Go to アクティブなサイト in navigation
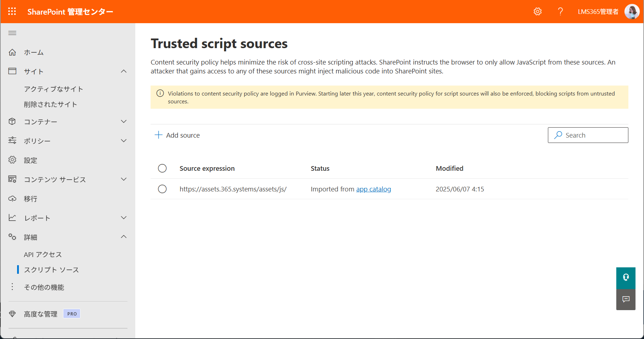Viewport: 644px width, 339px height. coord(53,89)
